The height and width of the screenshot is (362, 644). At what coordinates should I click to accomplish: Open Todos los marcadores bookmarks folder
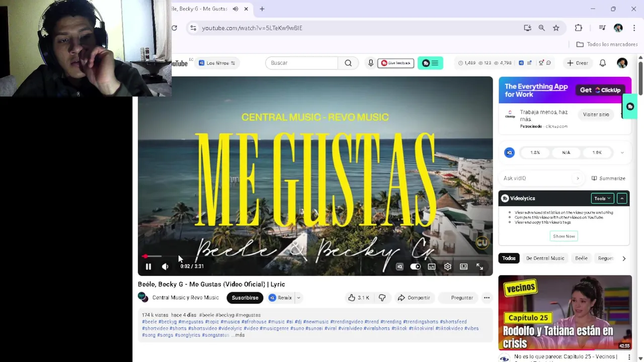point(607,44)
